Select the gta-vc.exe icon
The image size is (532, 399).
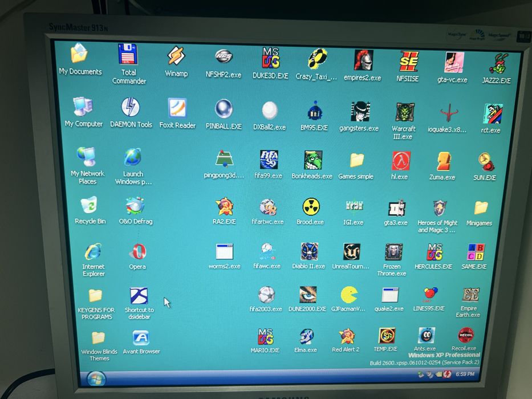tap(454, 63)
